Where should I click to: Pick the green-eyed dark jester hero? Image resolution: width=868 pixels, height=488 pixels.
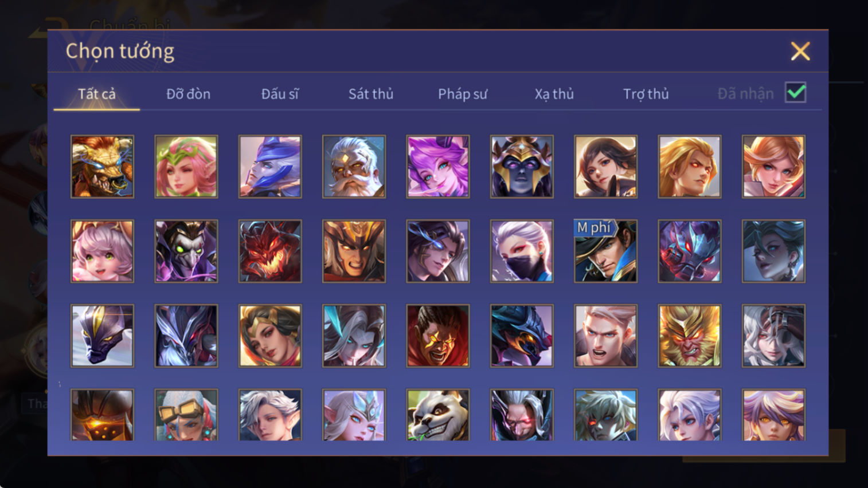[186, 251]
